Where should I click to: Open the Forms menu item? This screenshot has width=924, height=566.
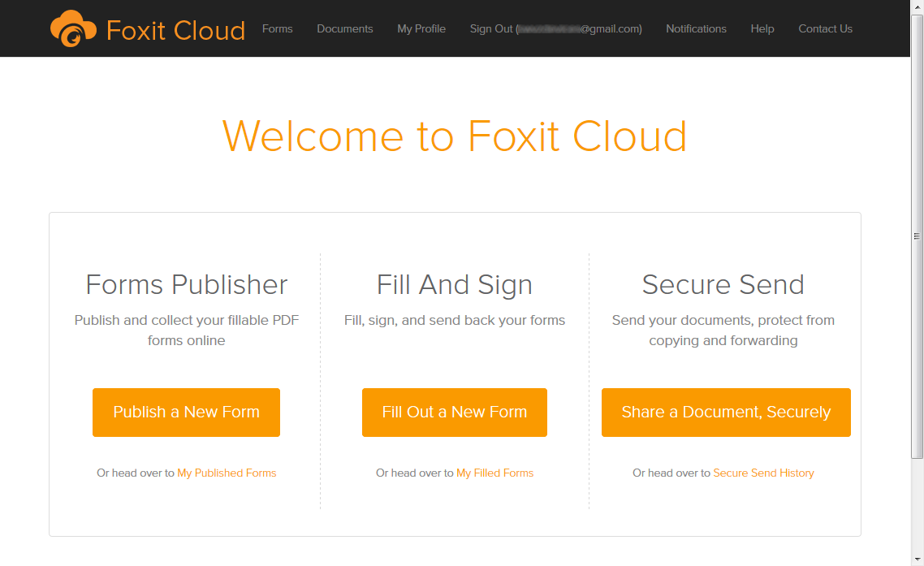click(277, 28)
